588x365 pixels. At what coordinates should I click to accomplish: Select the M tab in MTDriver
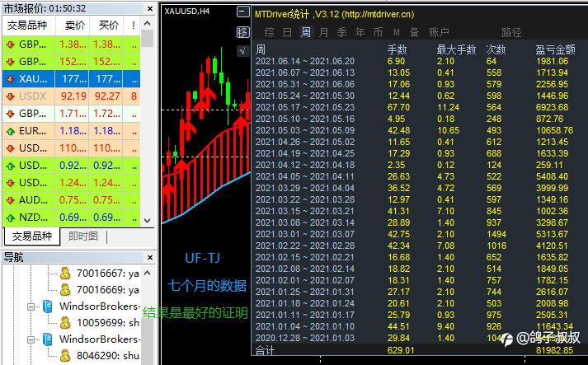[397, 33]
